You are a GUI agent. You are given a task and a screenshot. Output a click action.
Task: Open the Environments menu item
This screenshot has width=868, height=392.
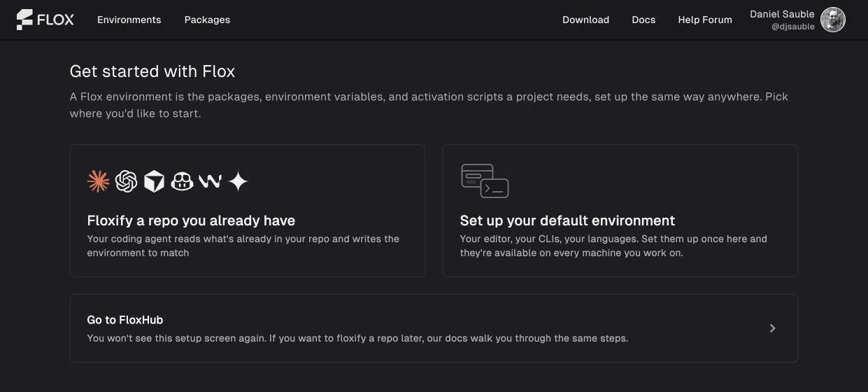(129, 20)
